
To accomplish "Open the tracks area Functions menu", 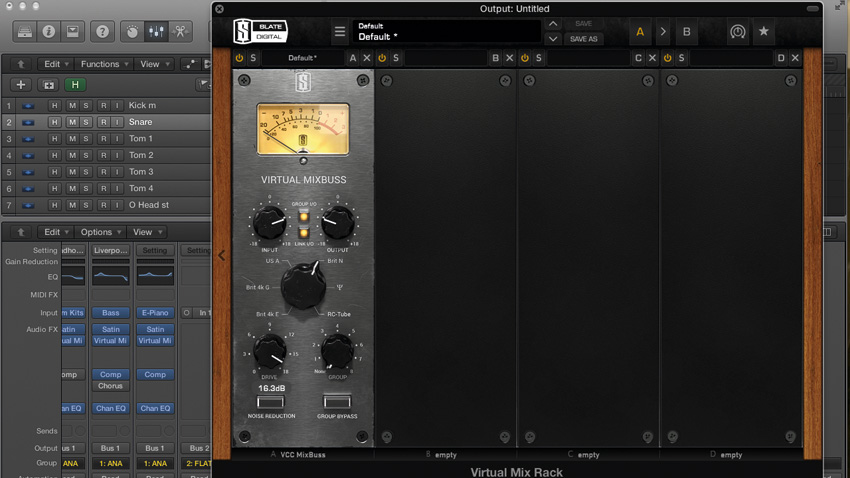I will point(104,64).
